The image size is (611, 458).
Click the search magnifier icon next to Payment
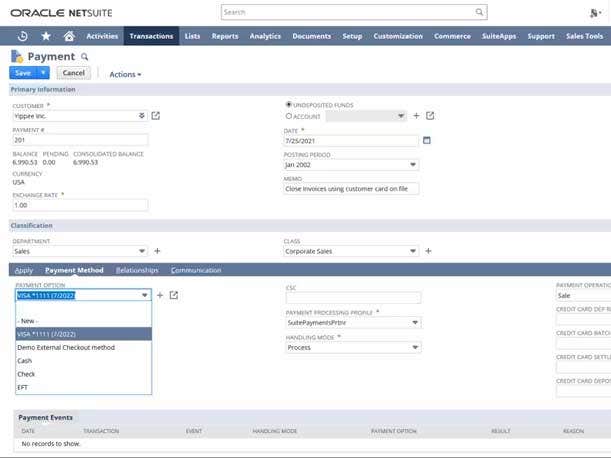coord(85,58)
